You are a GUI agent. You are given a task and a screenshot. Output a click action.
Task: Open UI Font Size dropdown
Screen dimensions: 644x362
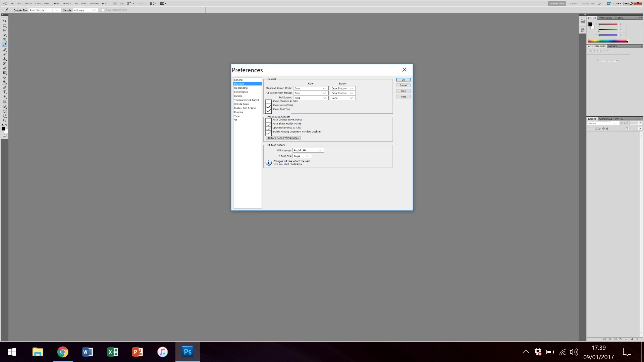(302, 156)
